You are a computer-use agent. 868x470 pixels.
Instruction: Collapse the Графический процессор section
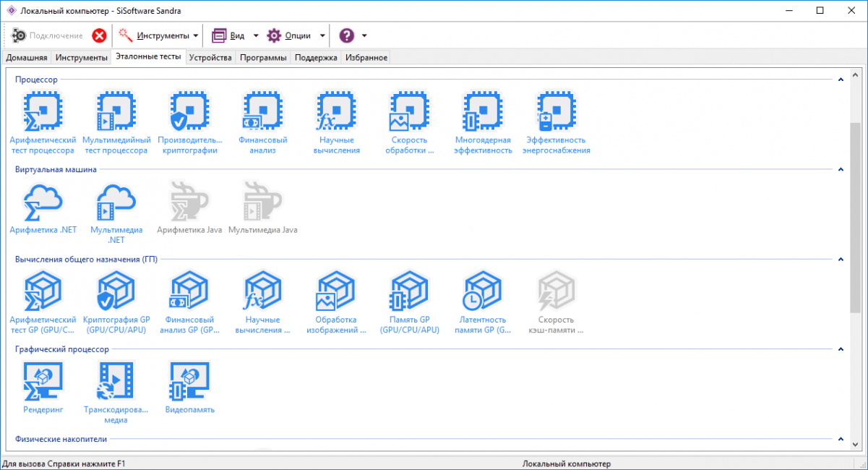841,349
